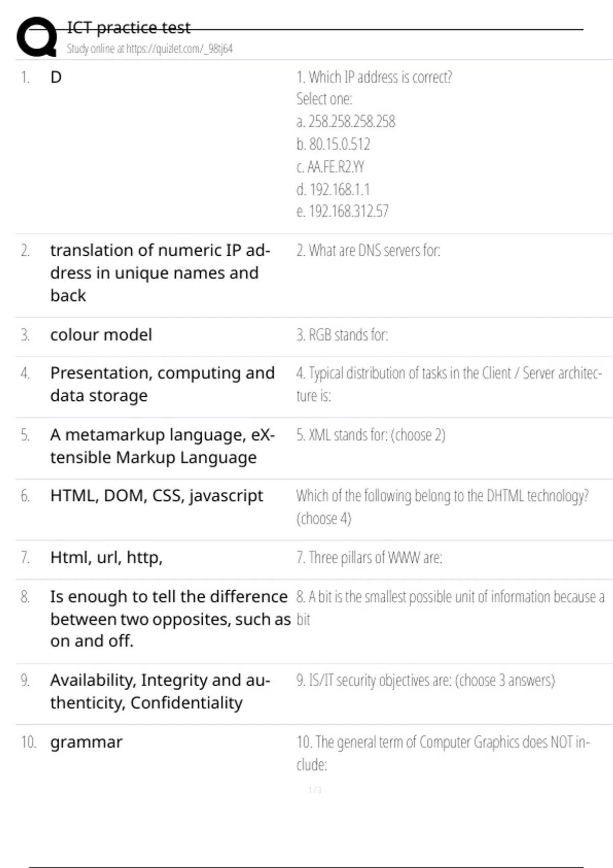Viewport: 613px width, 868px height.
Task: Click the 'Three pillars of WWW are' question
Action: [369, 558]
